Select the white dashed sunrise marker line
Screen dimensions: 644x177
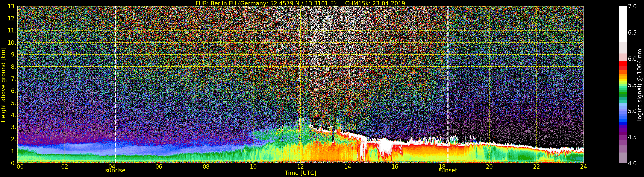pos(115,85)
